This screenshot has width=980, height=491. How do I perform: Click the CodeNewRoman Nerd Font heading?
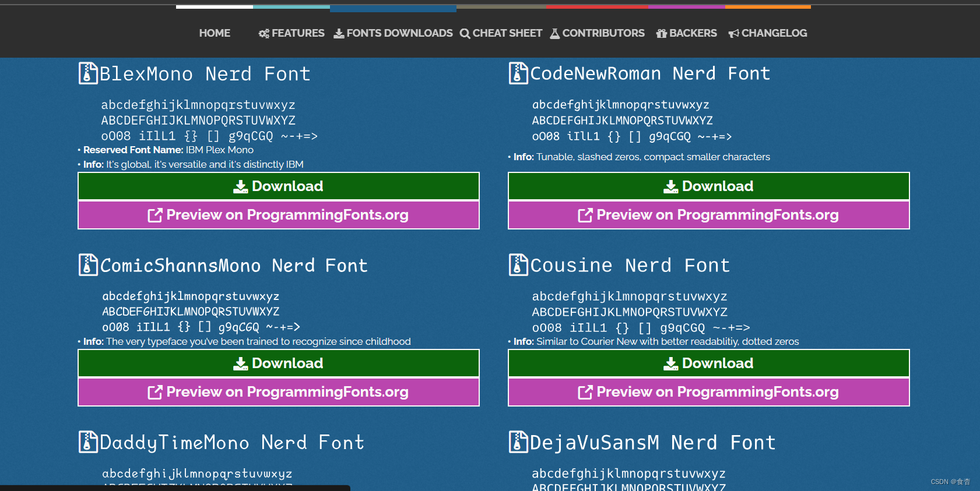coord(651,73)
